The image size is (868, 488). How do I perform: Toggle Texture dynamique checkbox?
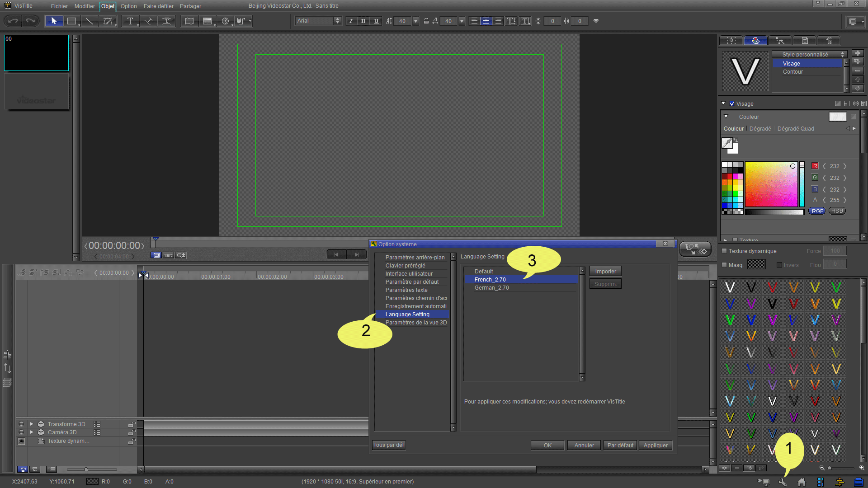[723, 251]
